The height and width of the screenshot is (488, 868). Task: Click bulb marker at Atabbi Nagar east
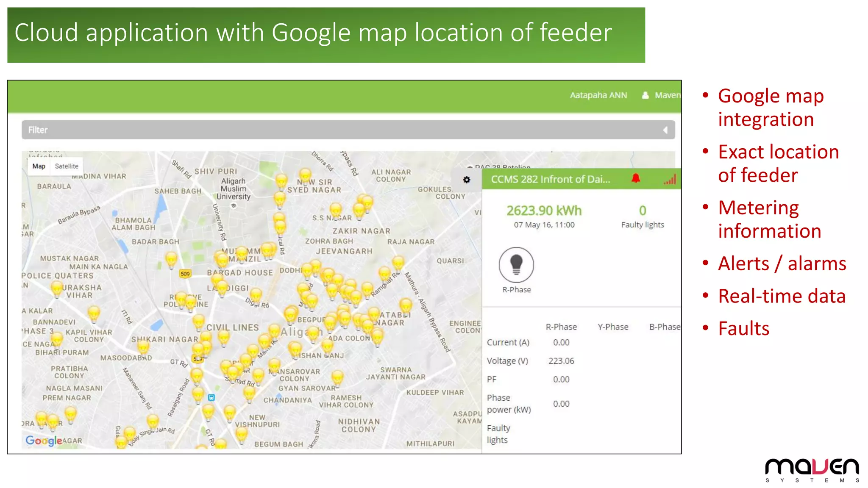tap(406, 306)
